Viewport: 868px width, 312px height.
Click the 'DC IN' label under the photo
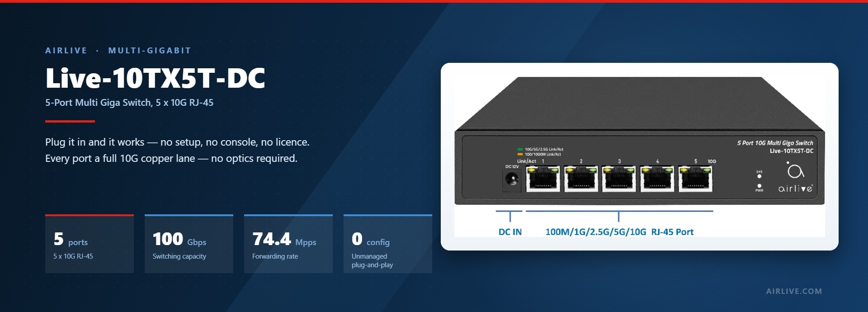point(510,232)
